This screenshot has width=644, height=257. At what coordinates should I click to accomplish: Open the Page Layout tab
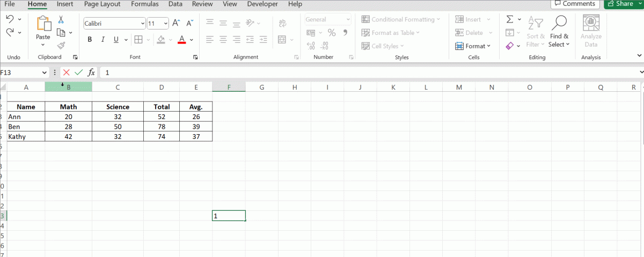coord(102,4)
